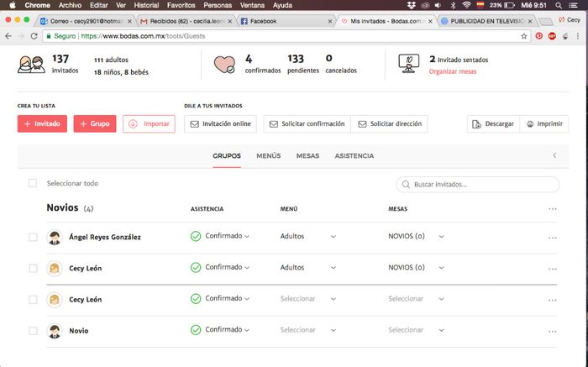588x367 pixels.
Task: Open the Historial menu in the macOS menu bar
Action: [x=146, y=5]
